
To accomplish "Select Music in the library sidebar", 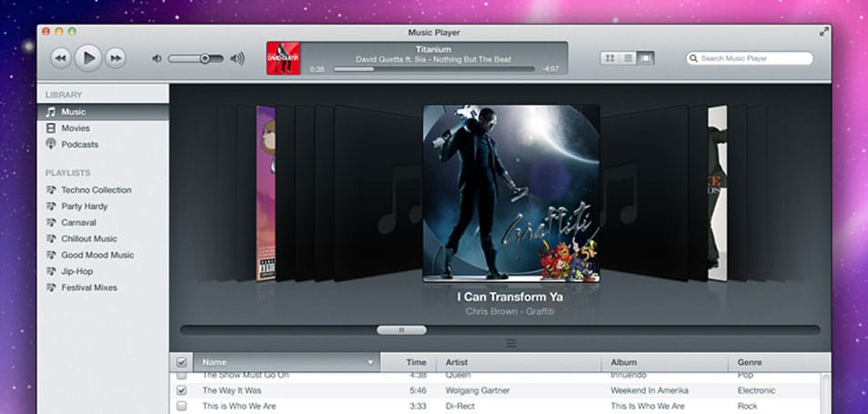I will 103,112.
